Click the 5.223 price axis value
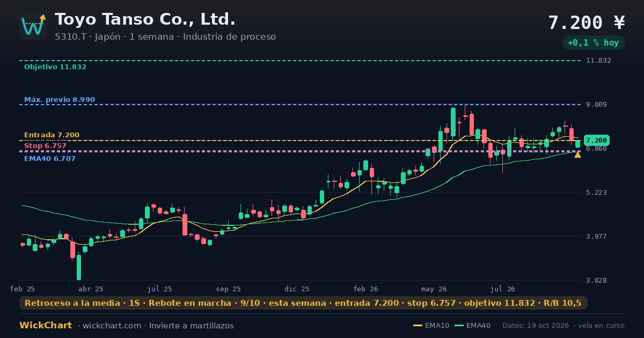 [x=596, y=192]
